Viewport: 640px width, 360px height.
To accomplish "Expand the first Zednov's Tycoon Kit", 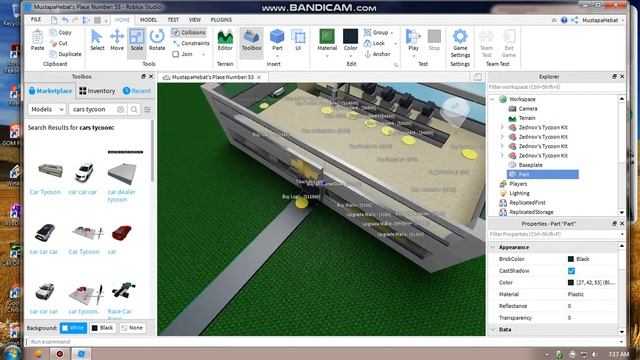I will [x=502, y=127].
